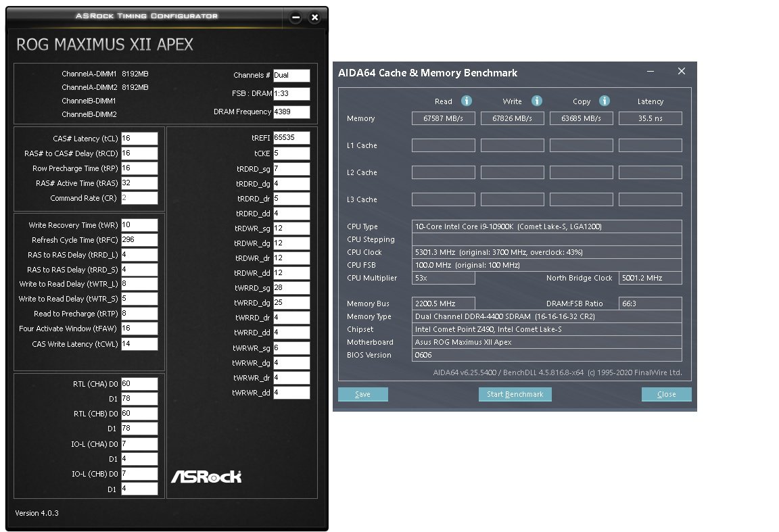The image size is (779, 532).
Task: Select the Four Activate Window (tFAW) field
Action: click(x=139, y=329)
